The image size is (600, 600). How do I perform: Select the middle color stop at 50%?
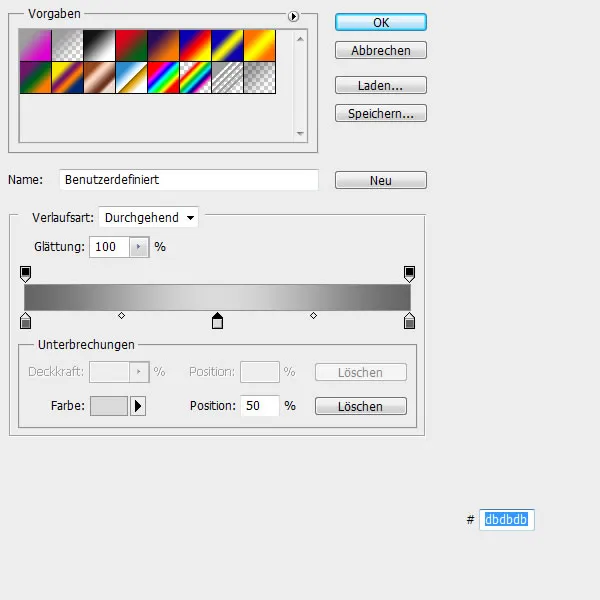(x=217, y=321)
